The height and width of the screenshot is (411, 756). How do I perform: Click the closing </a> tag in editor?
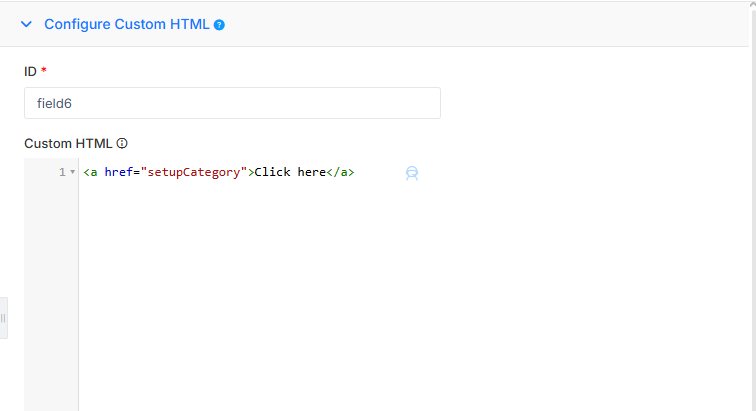pos(340,172)
